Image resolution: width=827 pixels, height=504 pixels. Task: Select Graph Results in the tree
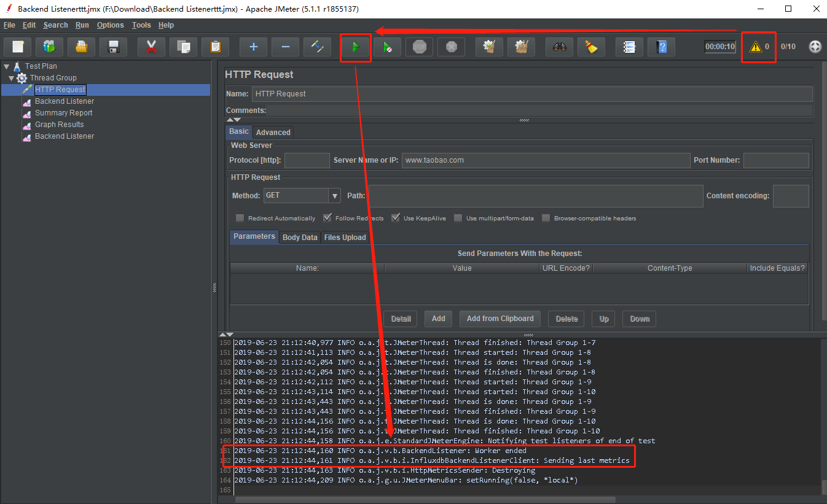[59, 125]
